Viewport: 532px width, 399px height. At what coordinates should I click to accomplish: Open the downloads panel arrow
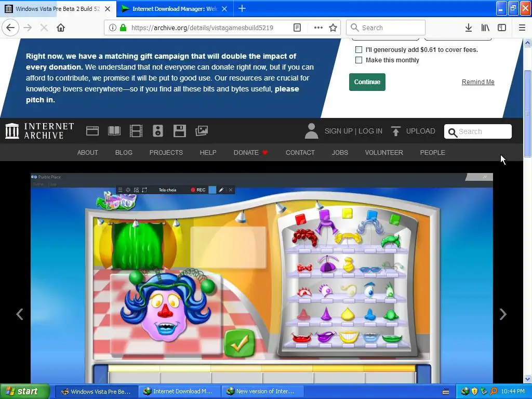(x=469, y=28)
